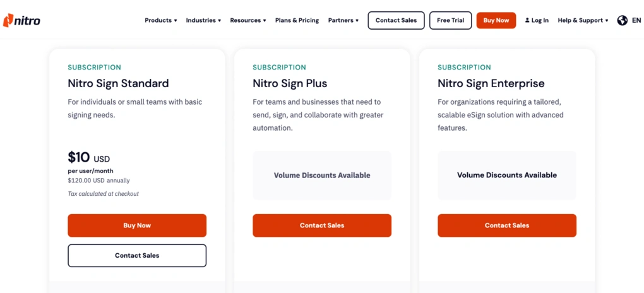Click Volume Discounts Available in Enterprise card
644x293 pixels.
click(507, 175)
